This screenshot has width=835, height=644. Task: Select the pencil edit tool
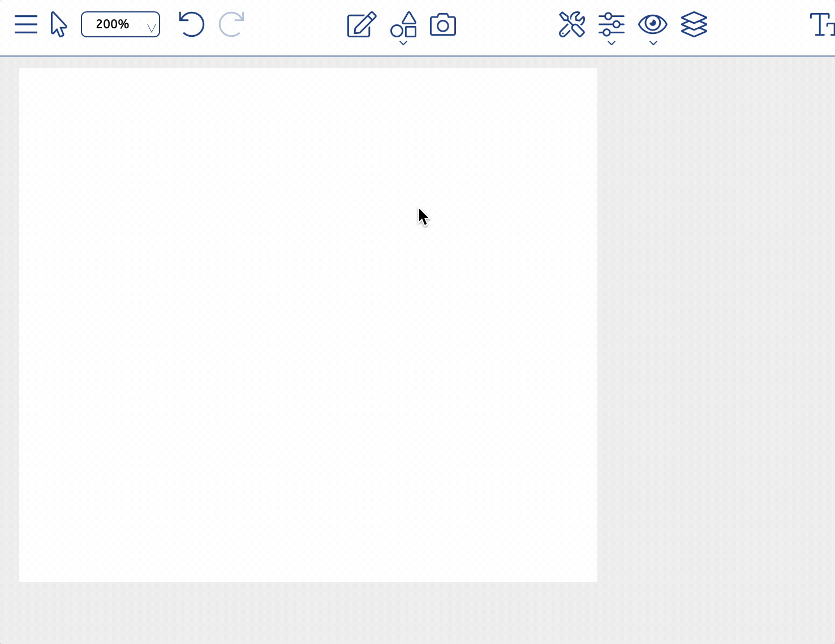coord(361,24)
